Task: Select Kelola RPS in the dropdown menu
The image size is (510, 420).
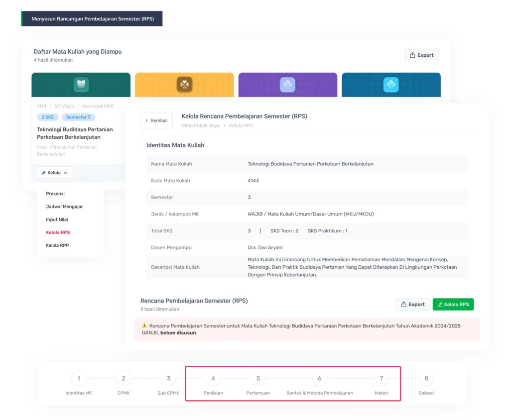Action: pos(58,232)
